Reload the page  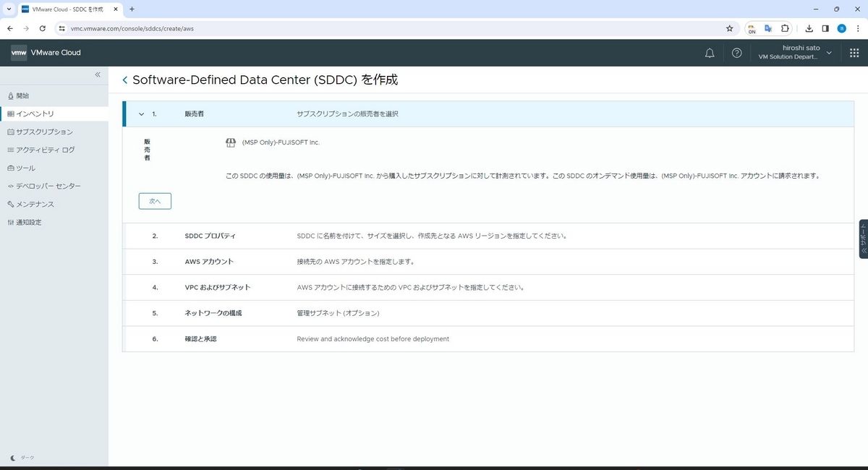[x=43, y=28]
